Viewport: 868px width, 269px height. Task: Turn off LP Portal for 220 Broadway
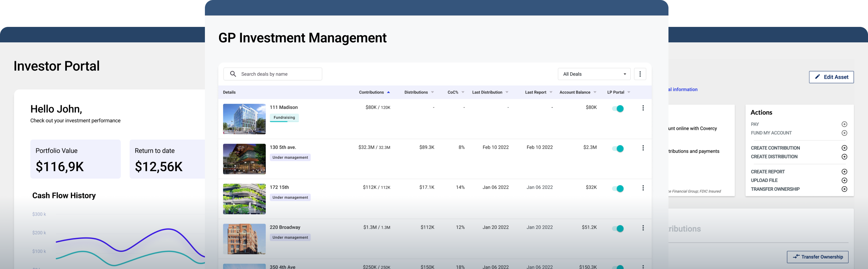pyautogui.click(x=618, y=229)
